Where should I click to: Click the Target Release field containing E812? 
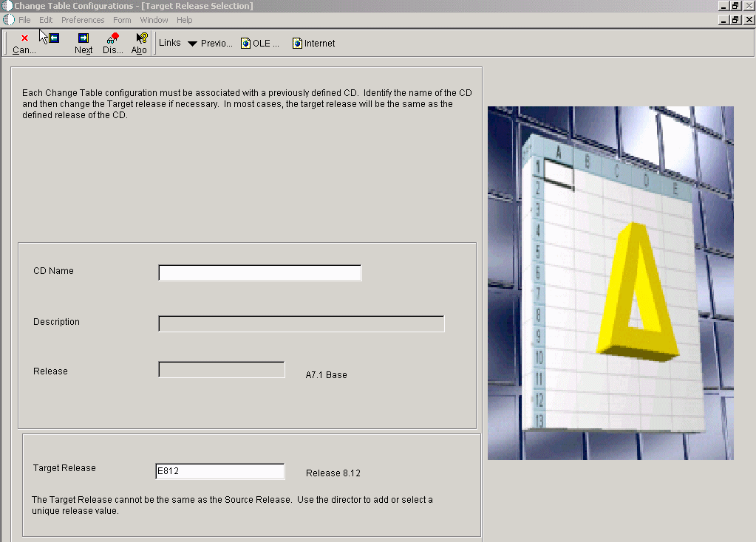220,471
